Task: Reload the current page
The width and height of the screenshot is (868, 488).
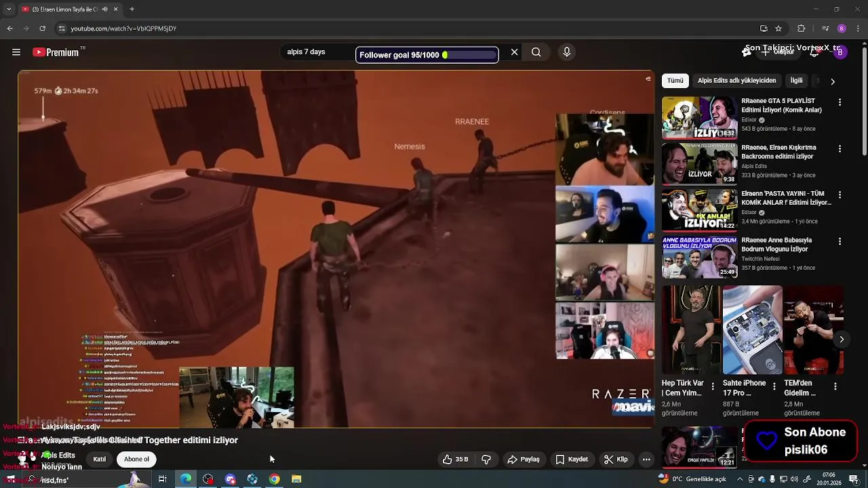Action: [43, 28]
